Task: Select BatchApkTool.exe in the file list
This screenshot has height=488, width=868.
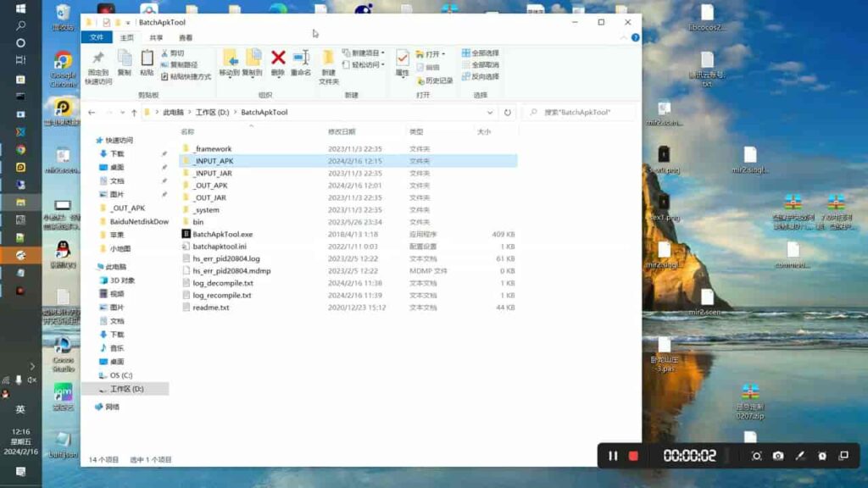Action: [222, 234]
